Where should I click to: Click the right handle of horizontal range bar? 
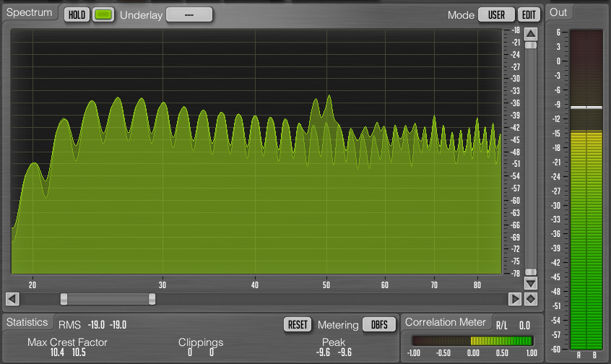(x=152, y=299)
